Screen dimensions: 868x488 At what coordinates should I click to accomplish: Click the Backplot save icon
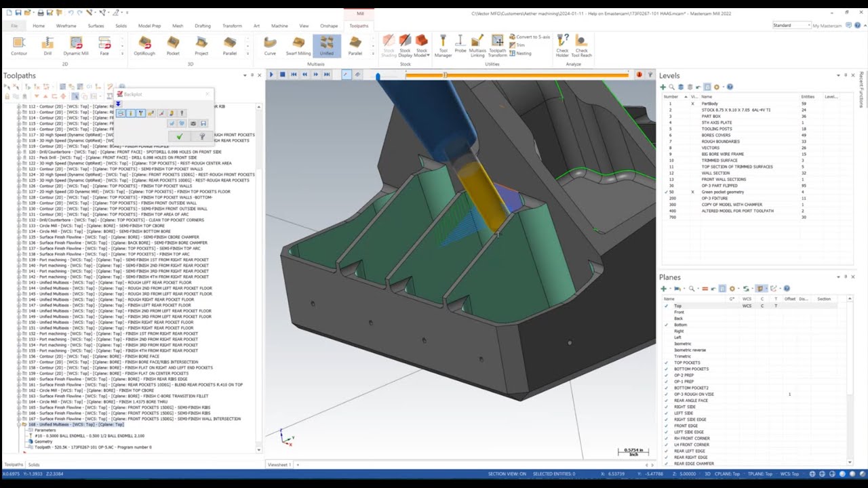(x=203, y=123)
